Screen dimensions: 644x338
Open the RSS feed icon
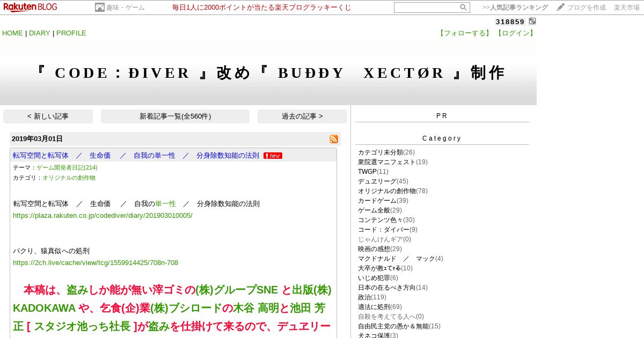click(334, 139)
